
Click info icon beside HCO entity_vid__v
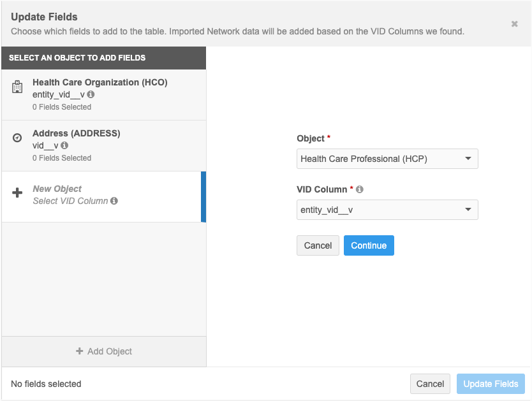(x=91, y=94)
